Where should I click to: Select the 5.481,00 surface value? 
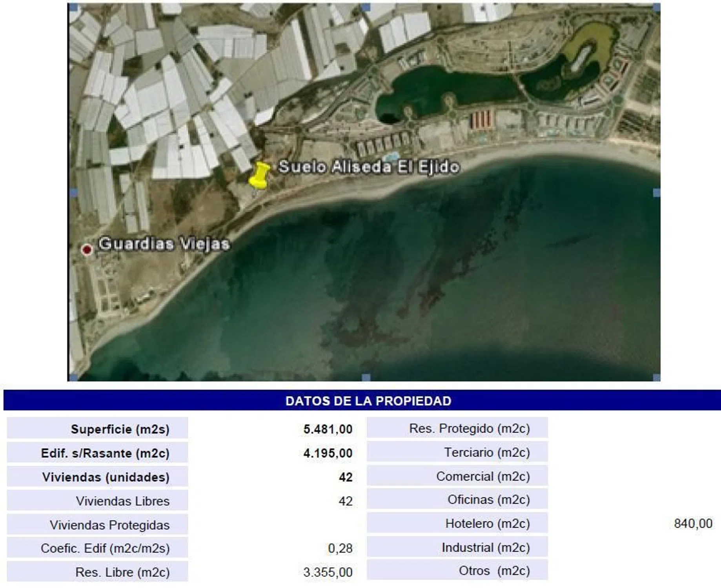click(328, 429)
